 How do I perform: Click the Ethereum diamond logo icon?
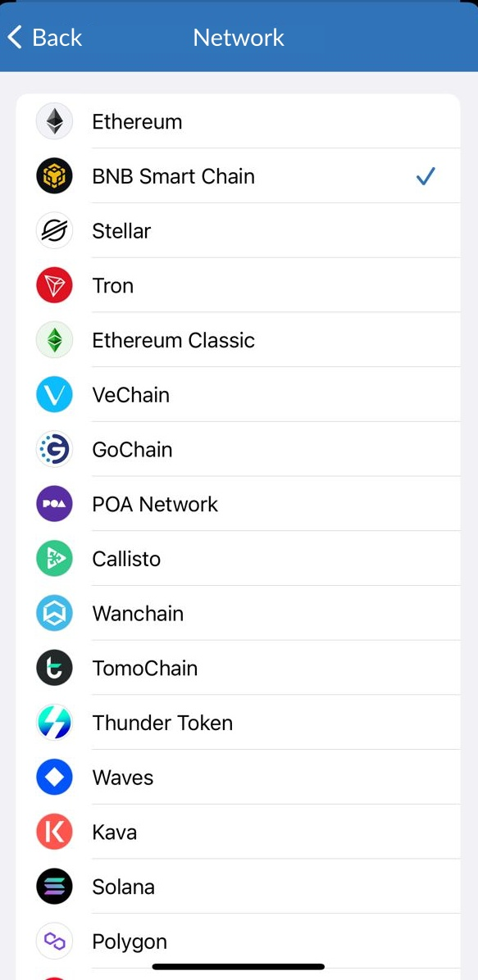click(53, 121)
